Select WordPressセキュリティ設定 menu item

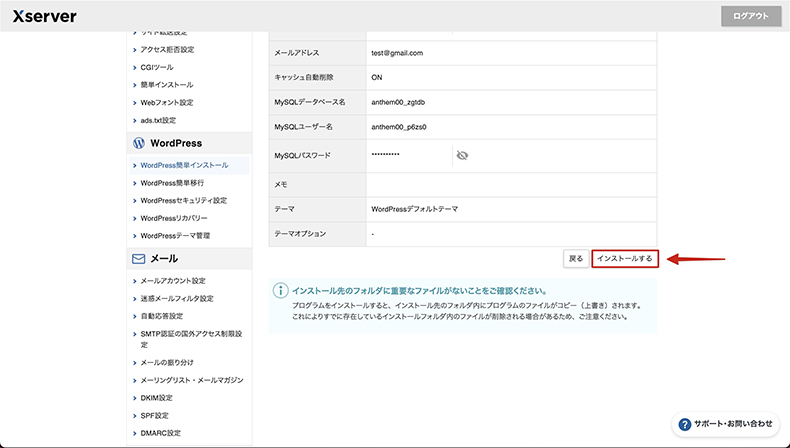click(183, 201)
